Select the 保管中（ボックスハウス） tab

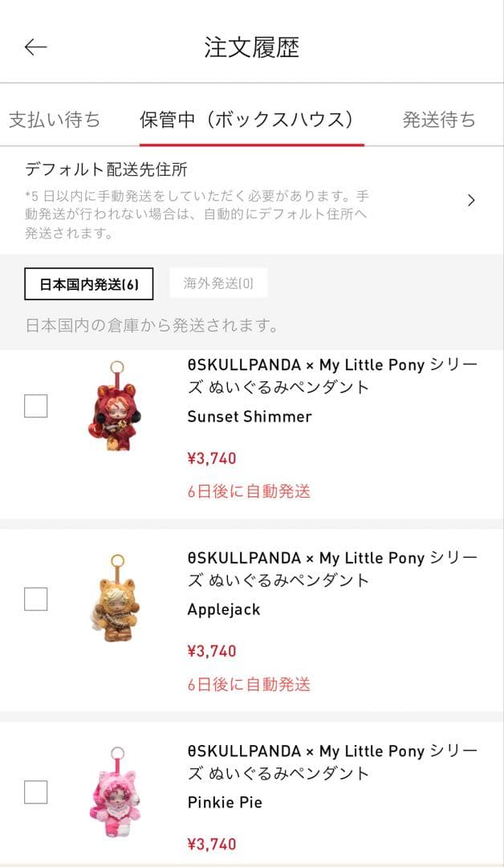[x=250, y=119]
